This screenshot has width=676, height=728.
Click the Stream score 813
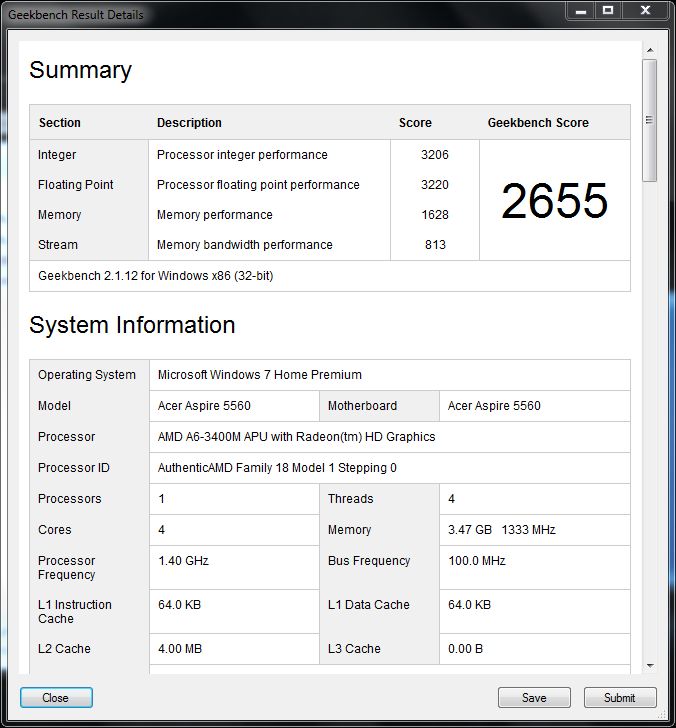[x=435, y=245]
